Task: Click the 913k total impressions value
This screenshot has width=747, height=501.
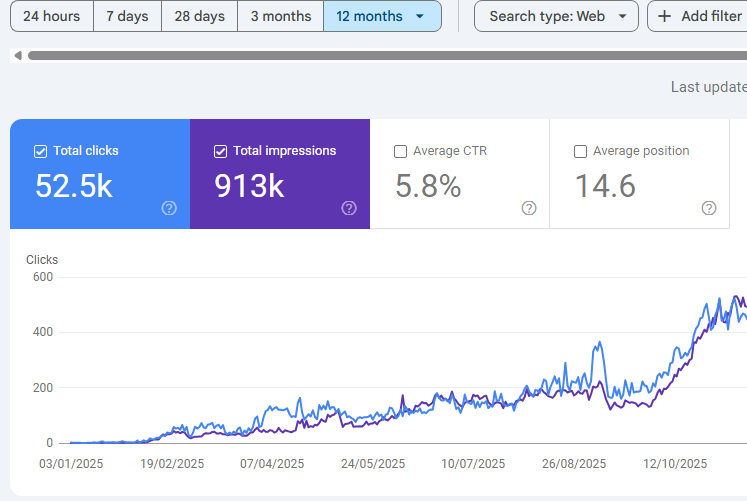Action: pyautogui.click(x=249, y=186)
